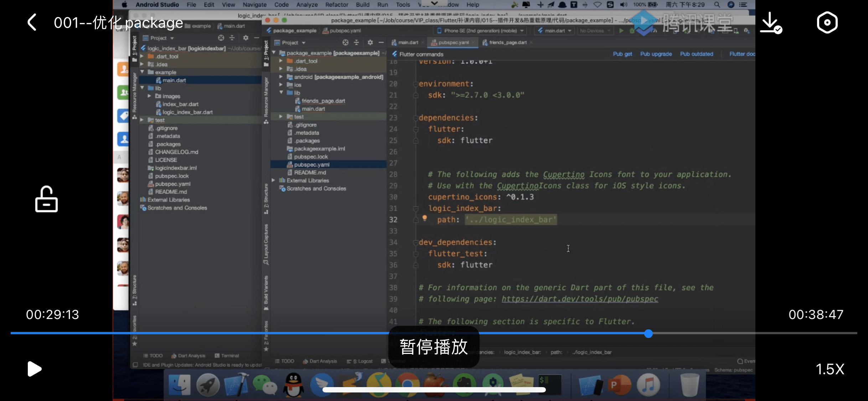
Task: Collapse the lib folder in package_example tree
Action: click(x=281, y=93)
